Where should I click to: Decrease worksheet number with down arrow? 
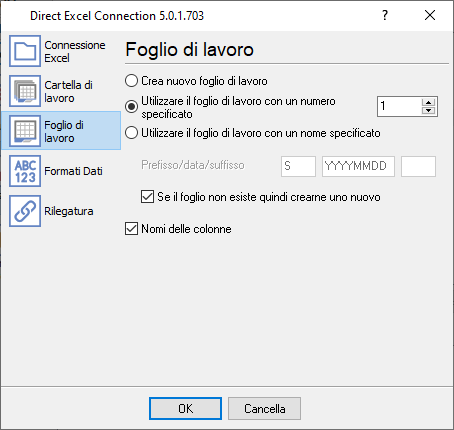point(428,111)
